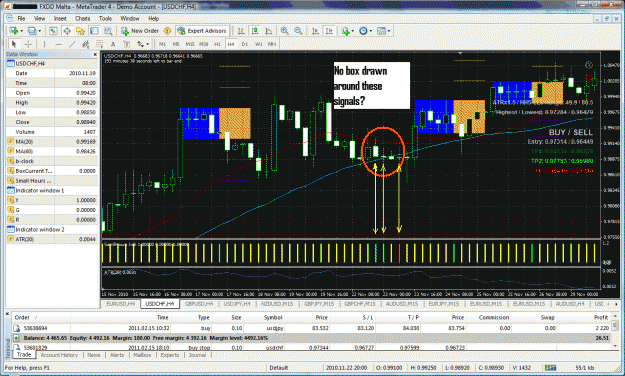The width and height of the screenshot is (625, 376).
Task: Set the timeframe to H1
Action: [217, 44]
